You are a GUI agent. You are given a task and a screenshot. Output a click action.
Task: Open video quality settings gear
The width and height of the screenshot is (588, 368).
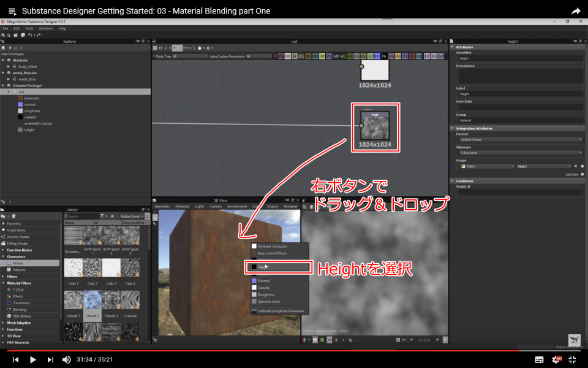pyautogui.click(x=557, y=360)
